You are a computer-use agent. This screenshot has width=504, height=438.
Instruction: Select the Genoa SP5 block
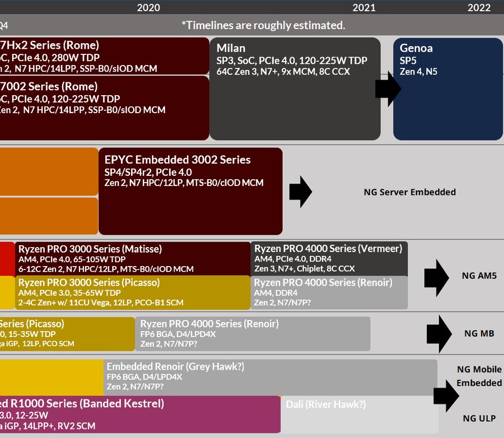pos(447,87)
